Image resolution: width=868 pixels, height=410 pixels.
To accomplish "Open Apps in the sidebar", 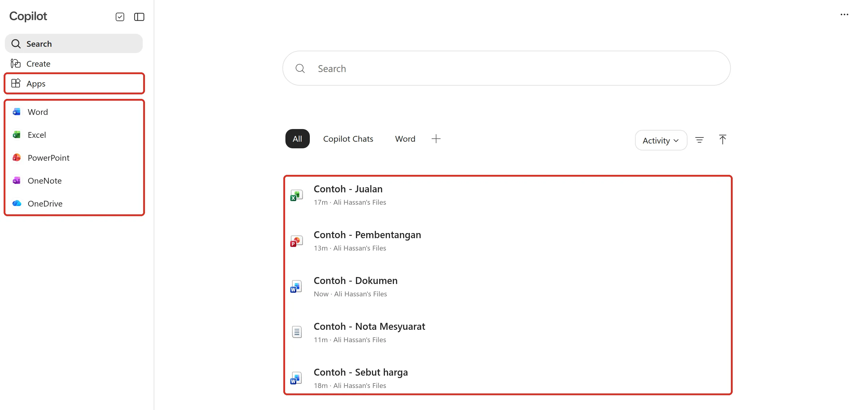I will [74, 83].
